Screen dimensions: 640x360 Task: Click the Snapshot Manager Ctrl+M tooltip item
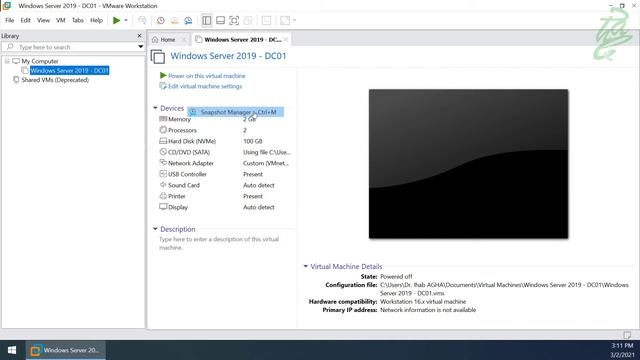tap(236, 112)
